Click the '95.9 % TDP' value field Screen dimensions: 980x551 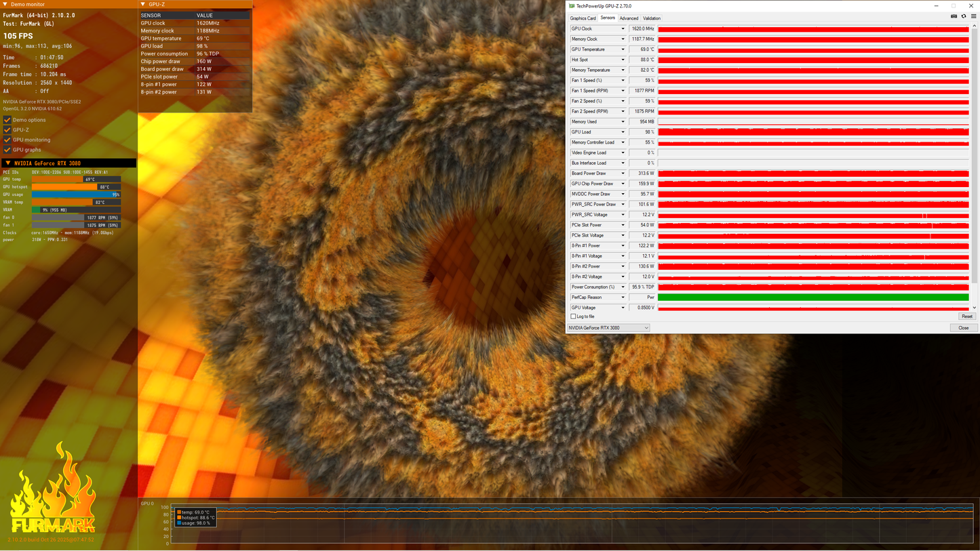pos(642,287)
